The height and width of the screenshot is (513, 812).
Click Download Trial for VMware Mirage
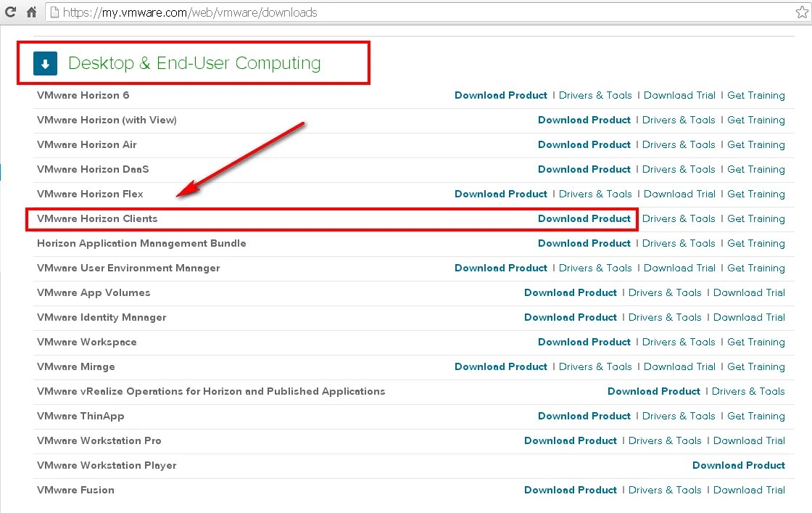[x=679, y=367]
